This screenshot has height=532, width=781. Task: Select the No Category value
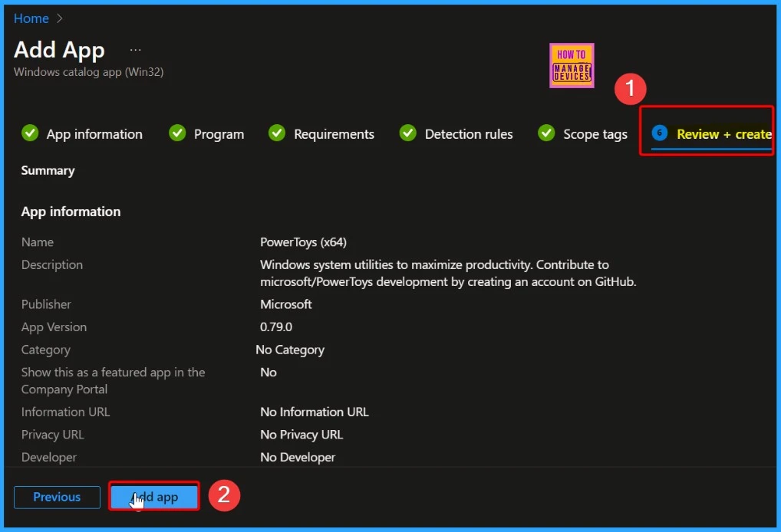click(x=290, y=350)
